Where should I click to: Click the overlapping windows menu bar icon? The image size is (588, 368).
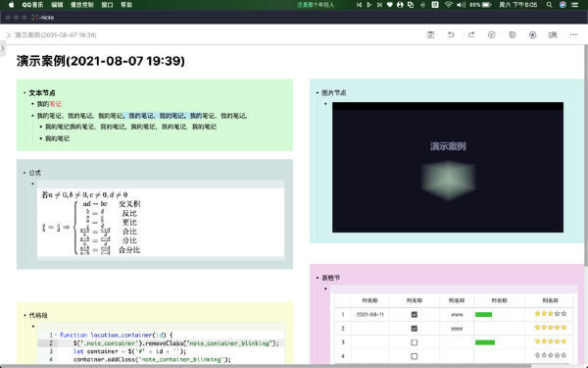(x=411, y=5)
